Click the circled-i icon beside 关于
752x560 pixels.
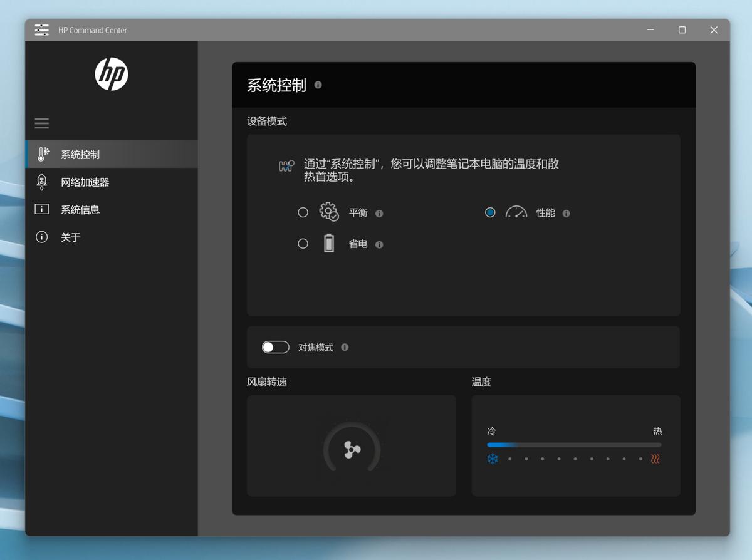[x=42, y=237]
